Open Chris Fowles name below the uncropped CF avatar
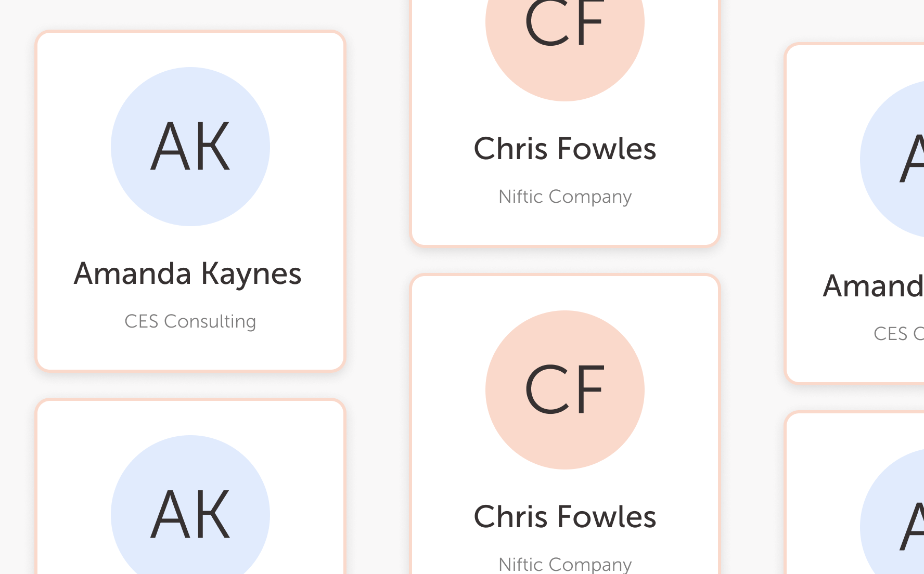924x574 pixels. [565, 517]
